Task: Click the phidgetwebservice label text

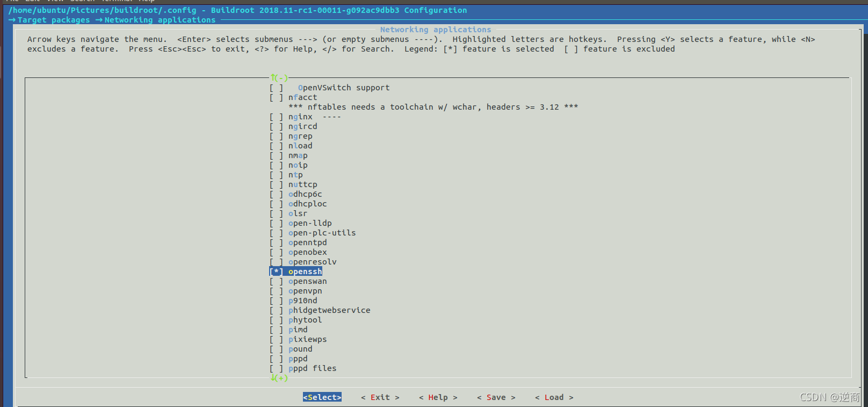Action: (329, 310)
